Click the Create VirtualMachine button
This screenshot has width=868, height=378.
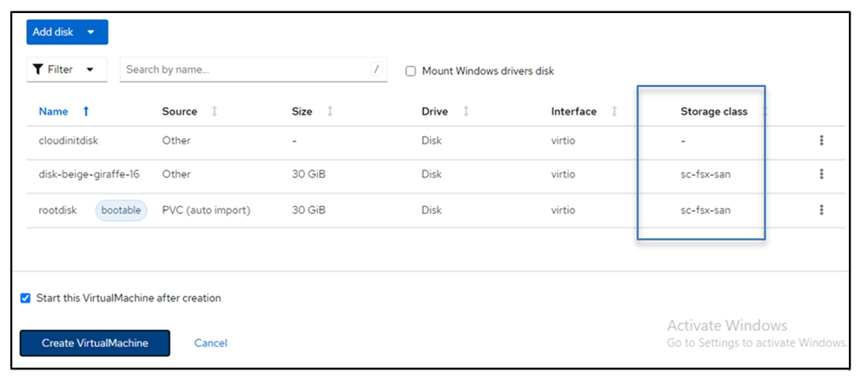[95, 343]
